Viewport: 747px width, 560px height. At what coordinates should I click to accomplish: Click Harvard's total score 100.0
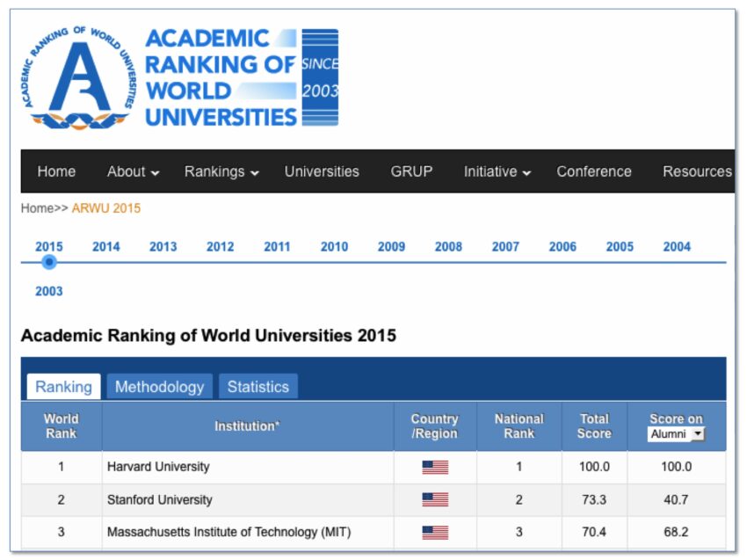pos(594,467)
